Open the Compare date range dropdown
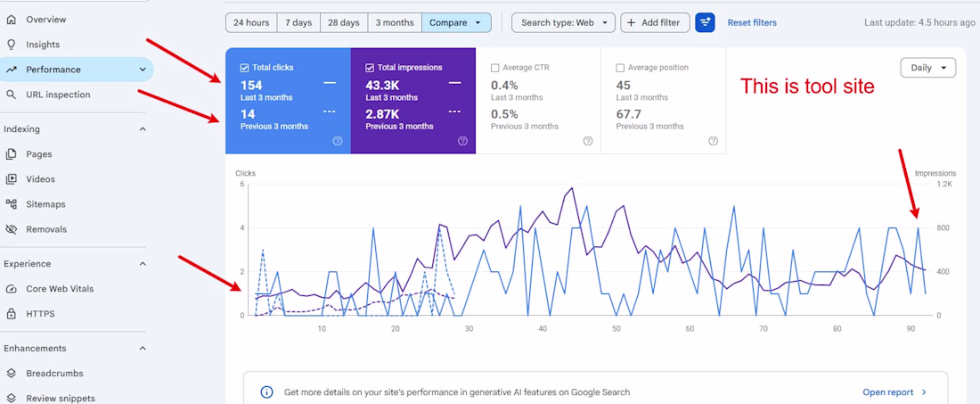 (457, 22)
